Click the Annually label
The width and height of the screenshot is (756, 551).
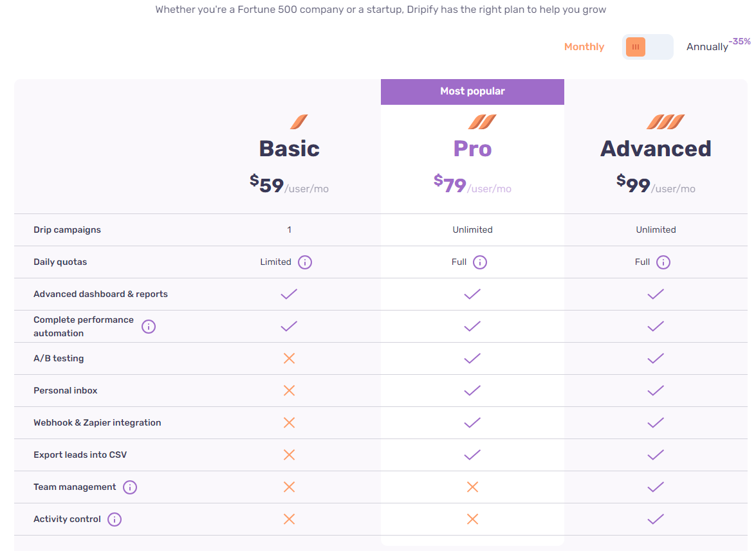[x=706, y=46]
